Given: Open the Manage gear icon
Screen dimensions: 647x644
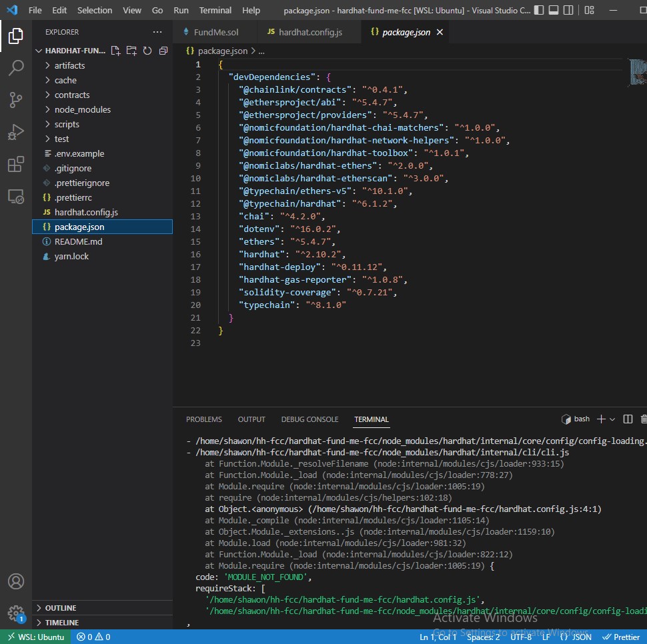Looking at the screenshot, I should pos(16,613).
